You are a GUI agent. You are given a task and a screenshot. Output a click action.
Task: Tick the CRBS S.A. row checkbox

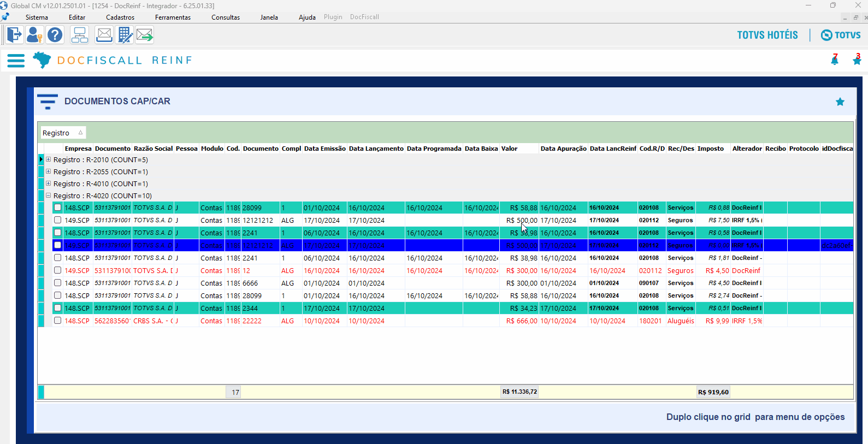click(57, 321)
